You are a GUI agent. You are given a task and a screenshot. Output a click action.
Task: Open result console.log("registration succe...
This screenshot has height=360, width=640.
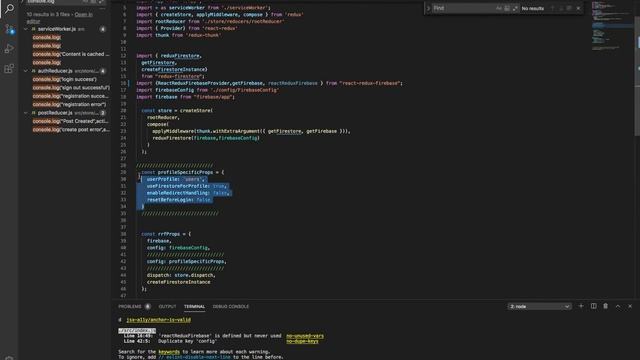(70, 96)
